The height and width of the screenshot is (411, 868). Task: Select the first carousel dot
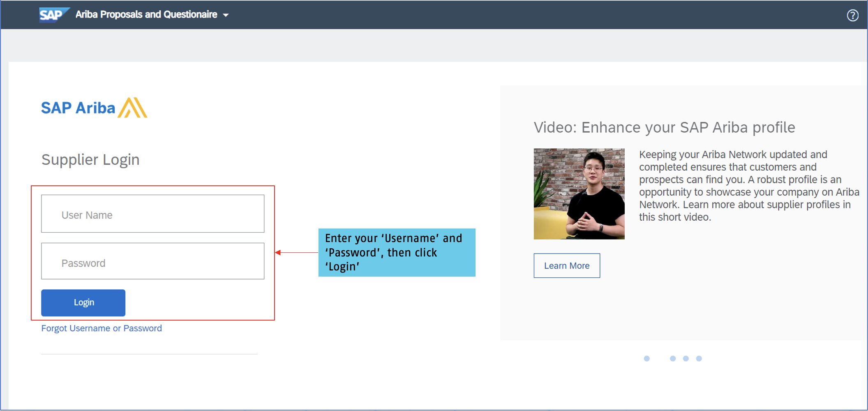coord(646,358)
